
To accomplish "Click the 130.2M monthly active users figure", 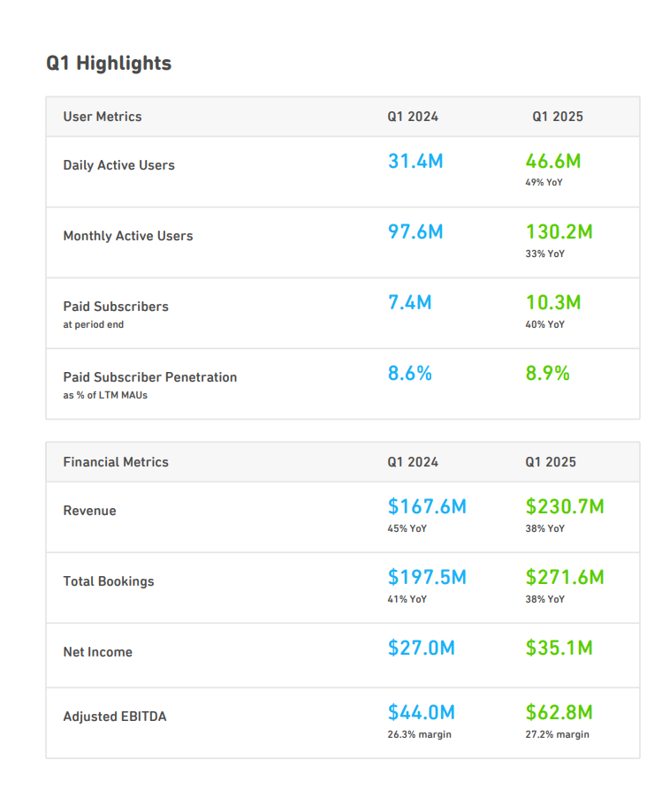I will [559, 231].
